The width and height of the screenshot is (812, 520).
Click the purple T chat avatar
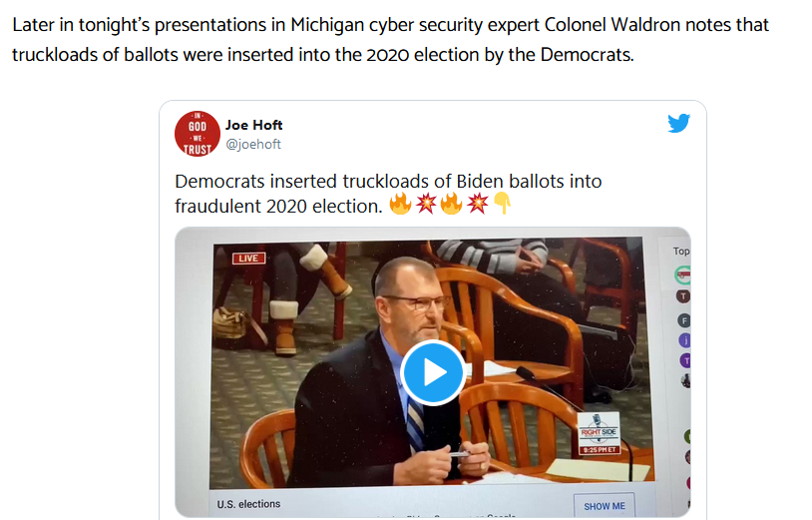click(x=685, y=360)
